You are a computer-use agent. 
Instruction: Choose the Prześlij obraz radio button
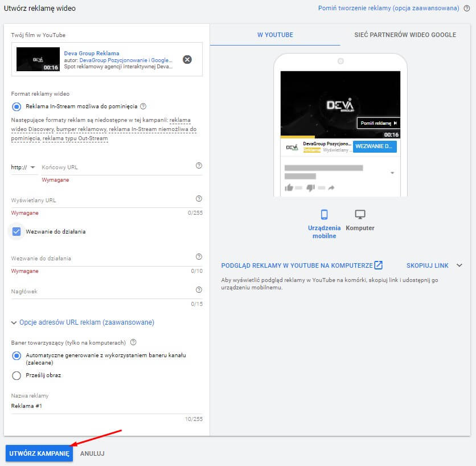[x=17, y=375]
